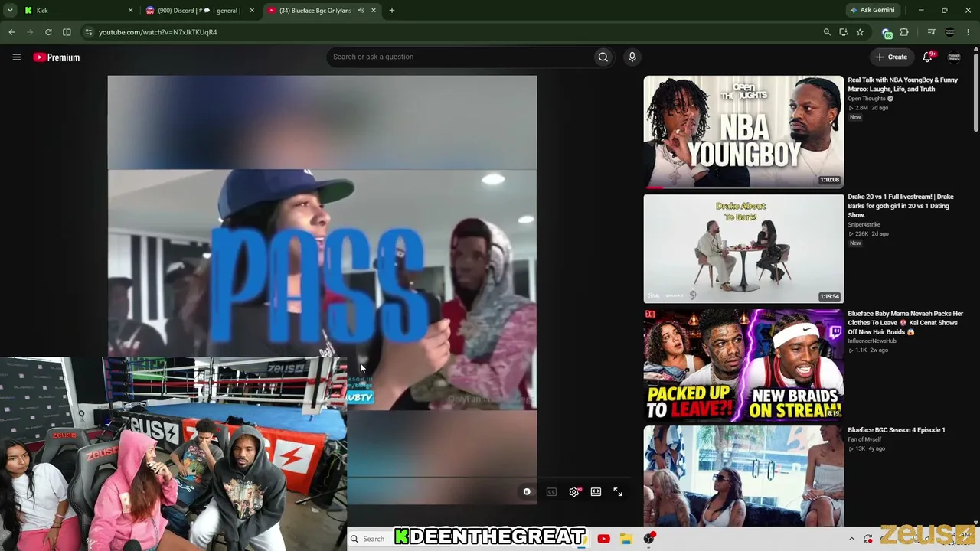The image size is (980, 551).
Task: Switch to the Kick tab
Action: click(77, 11)
